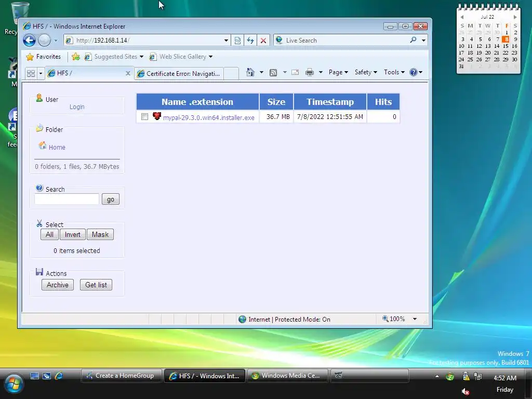Open the Home button dropdown arrow
This screenshot has width=532, height=399.
point(261,72)
